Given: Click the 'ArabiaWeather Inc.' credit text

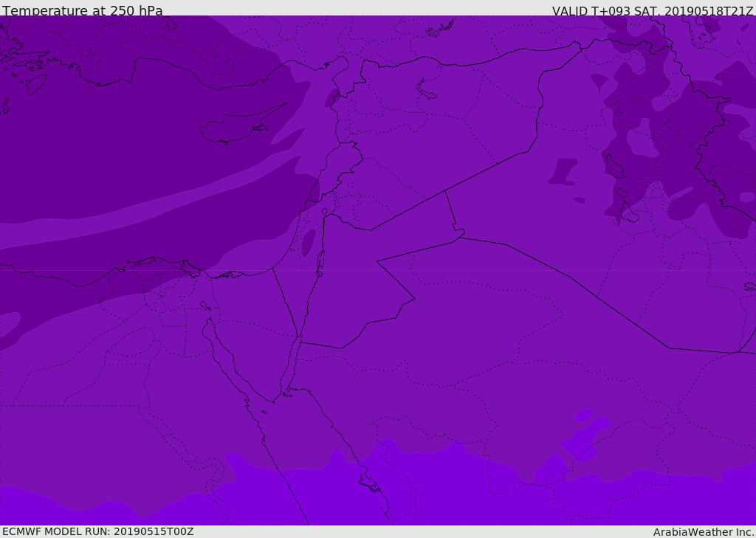Looking at the screenshot, I should point(704,532).
